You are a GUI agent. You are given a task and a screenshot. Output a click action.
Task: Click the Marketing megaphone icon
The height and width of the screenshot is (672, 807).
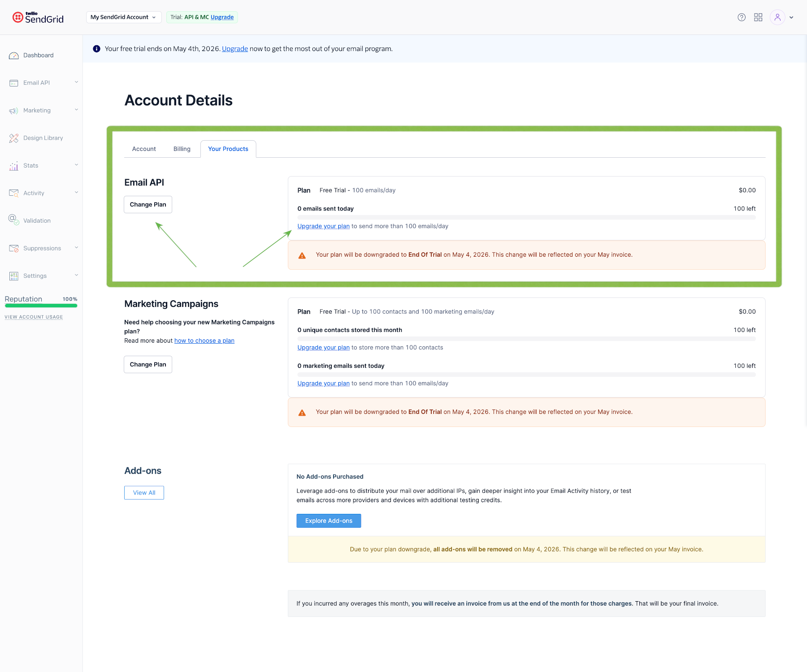tap(14, 111)
